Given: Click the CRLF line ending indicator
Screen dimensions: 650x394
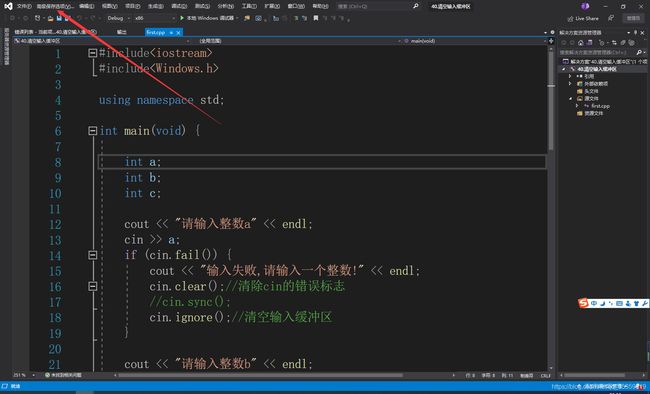Looking at the screenshot, I should click(x=545, y=376).
